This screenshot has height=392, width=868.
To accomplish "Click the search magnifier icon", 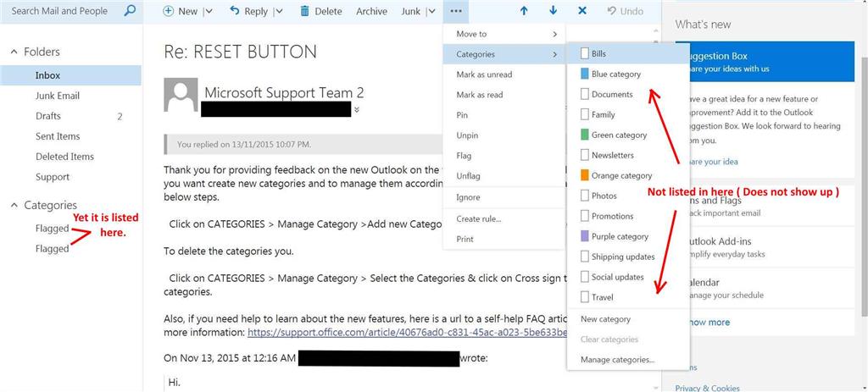I will pos(130,10).
